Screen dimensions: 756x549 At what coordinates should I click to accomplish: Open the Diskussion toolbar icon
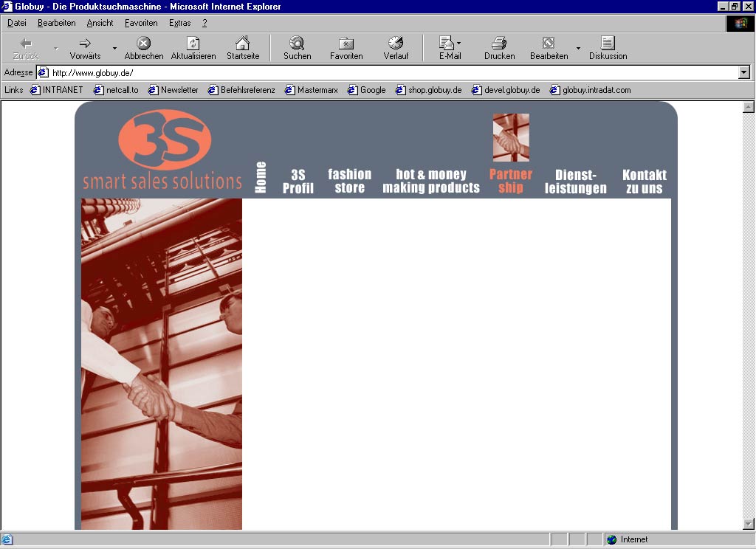pos(608,44)
